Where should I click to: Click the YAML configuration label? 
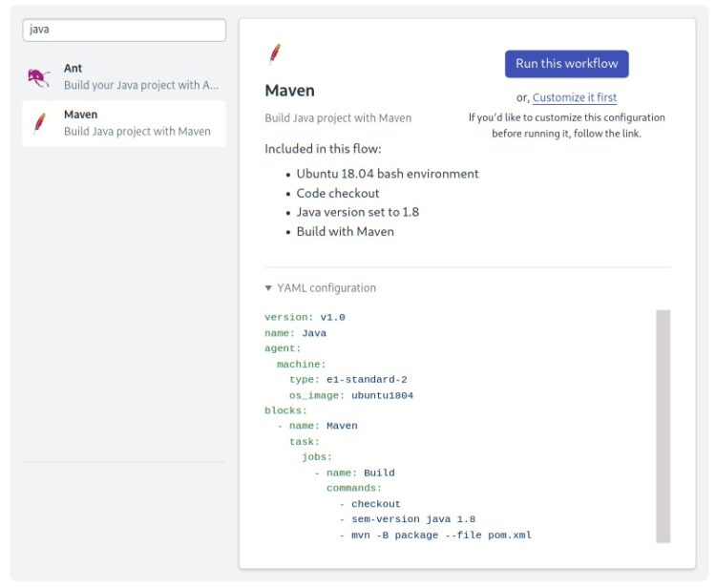click(326, 288)
